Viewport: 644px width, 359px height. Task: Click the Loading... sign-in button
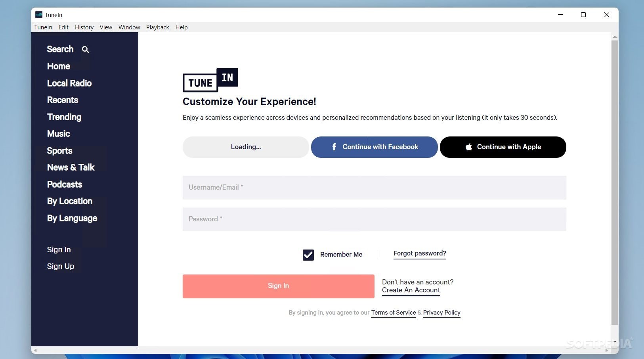point(246,147)
